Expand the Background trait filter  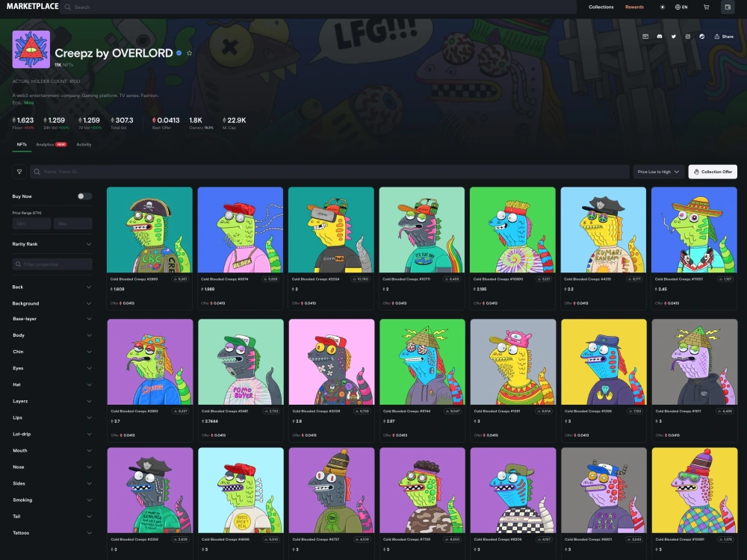52,304
